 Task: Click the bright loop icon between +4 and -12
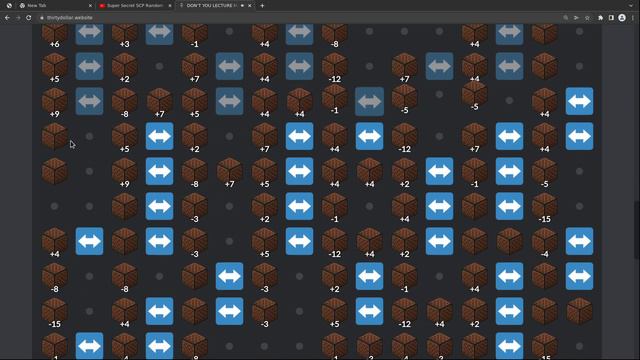[x=369, y=136]
